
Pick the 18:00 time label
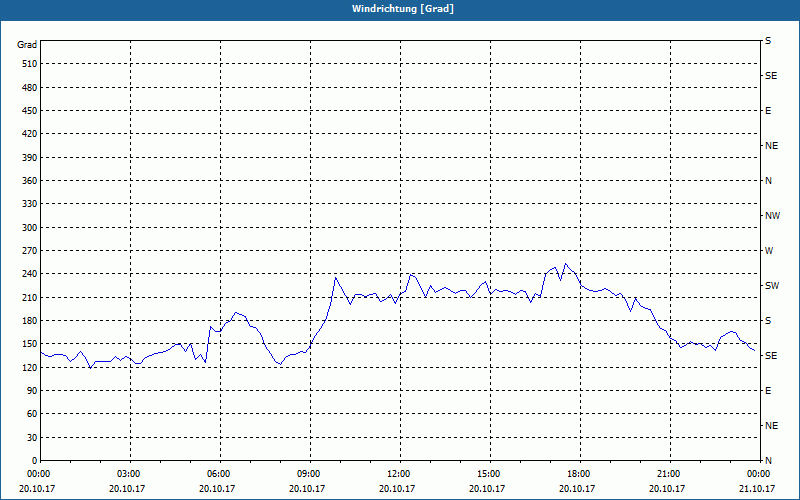point(577,474)
